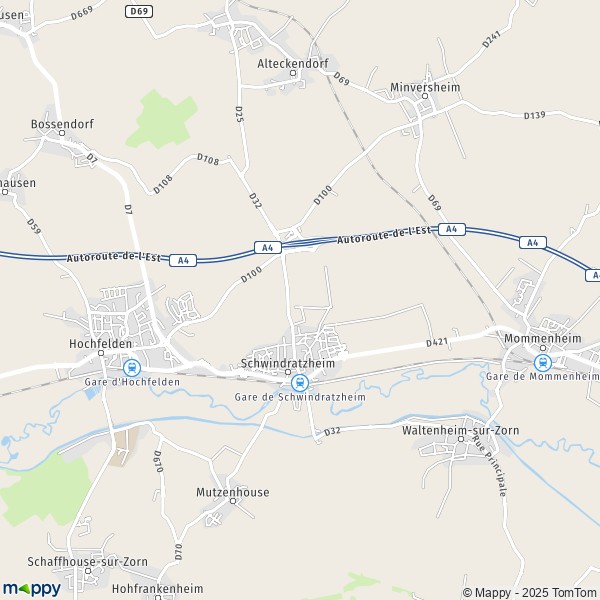This screenshot has height=600, width=600.
Task: Click the Gare de Schwindratzheim train icon
Action: click(300, 383)
